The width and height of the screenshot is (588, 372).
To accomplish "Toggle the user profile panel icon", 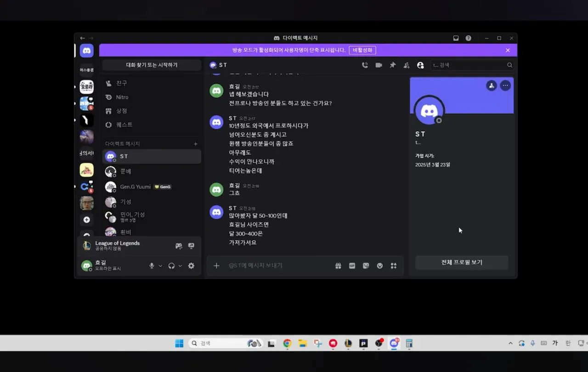I will [420, 65].
